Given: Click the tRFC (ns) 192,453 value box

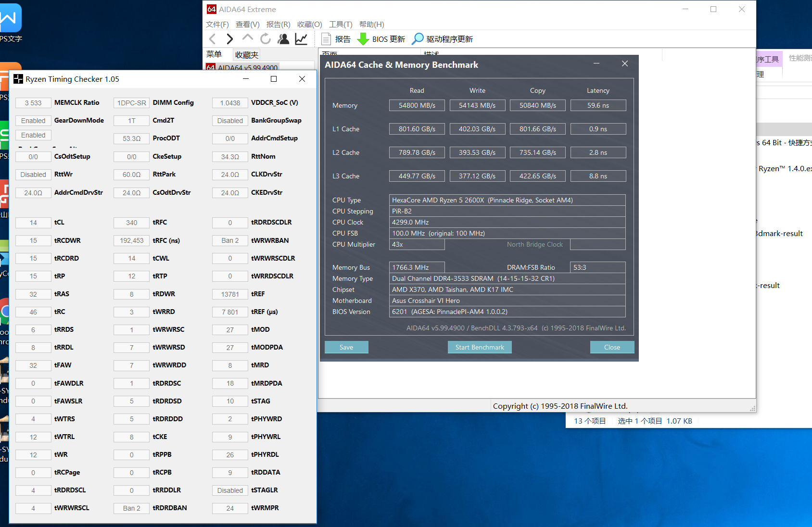Looking at the screenshot, I should click(131, 240).
